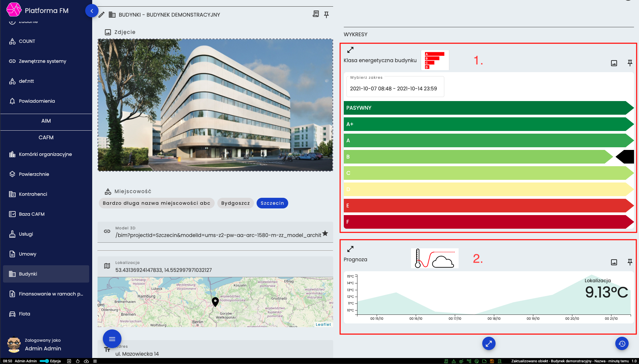The image size is (639, 364).
Task: Click the pencil edit icon beside BUDYNKI title
Action: pos(102,15)
